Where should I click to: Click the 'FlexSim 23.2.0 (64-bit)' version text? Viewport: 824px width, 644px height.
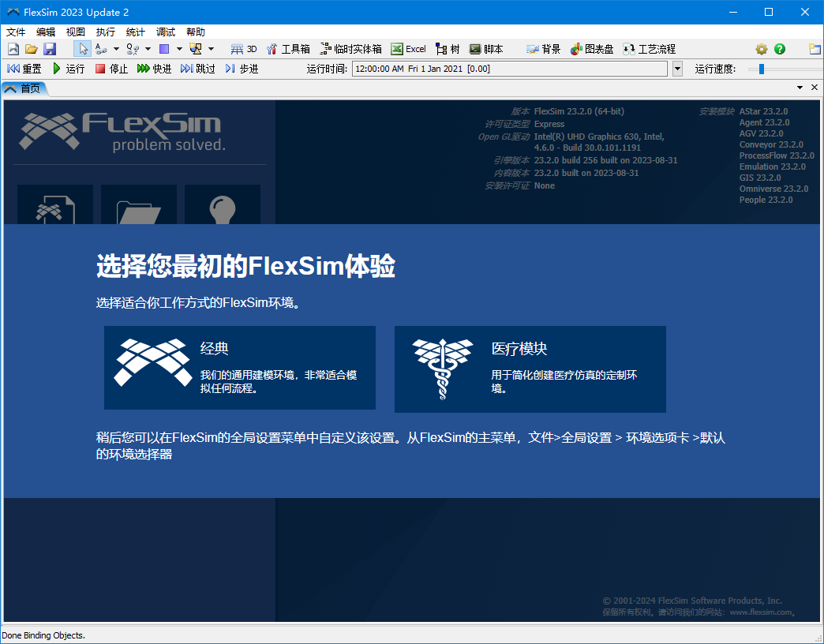coord(579,111)
